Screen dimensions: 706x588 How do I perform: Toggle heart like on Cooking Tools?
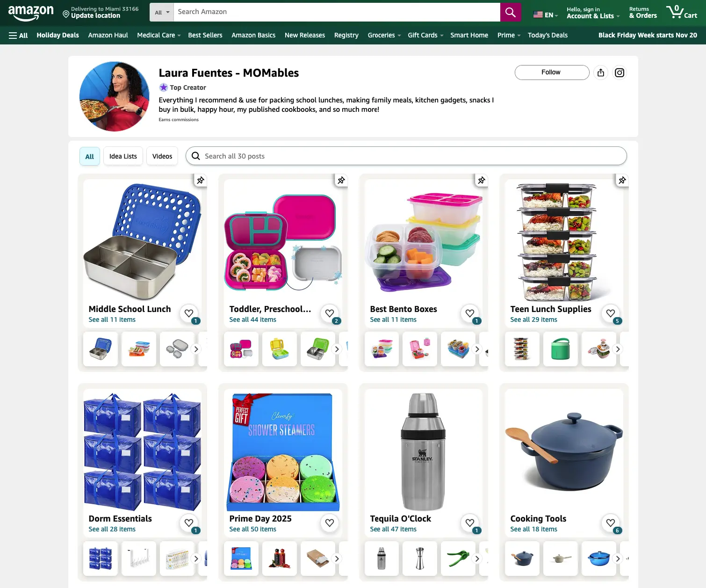point(611,523)
